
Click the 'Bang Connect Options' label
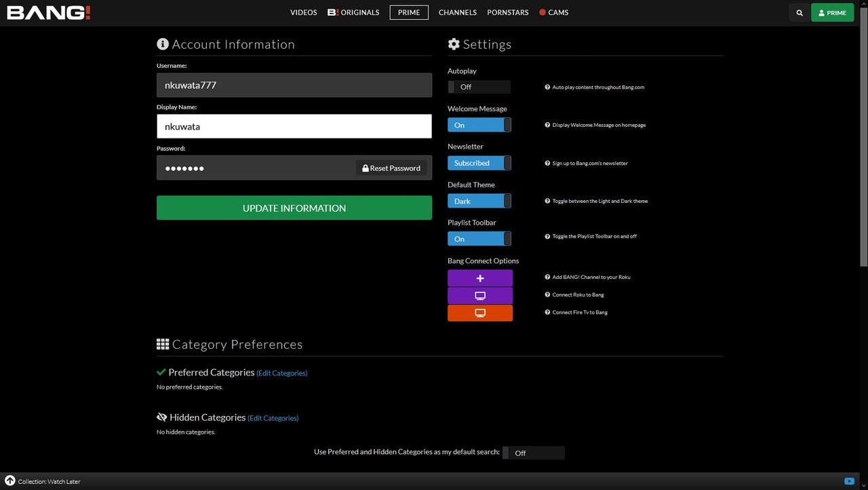point(484,261)
